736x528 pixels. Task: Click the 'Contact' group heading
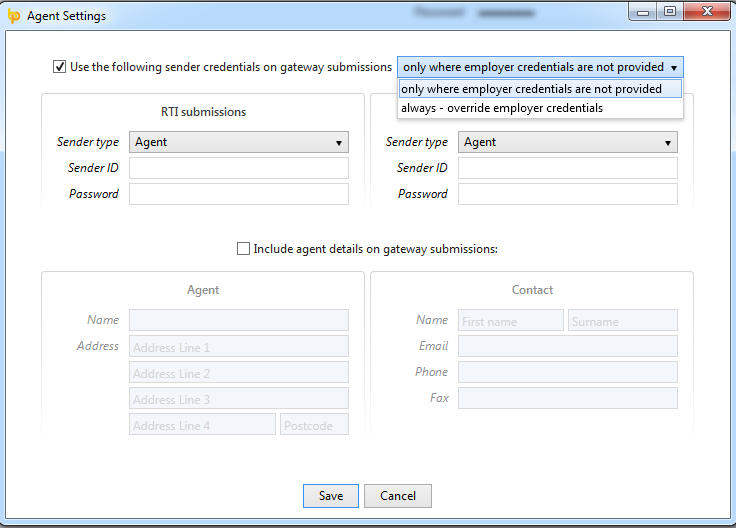click(x=532, y=290)
